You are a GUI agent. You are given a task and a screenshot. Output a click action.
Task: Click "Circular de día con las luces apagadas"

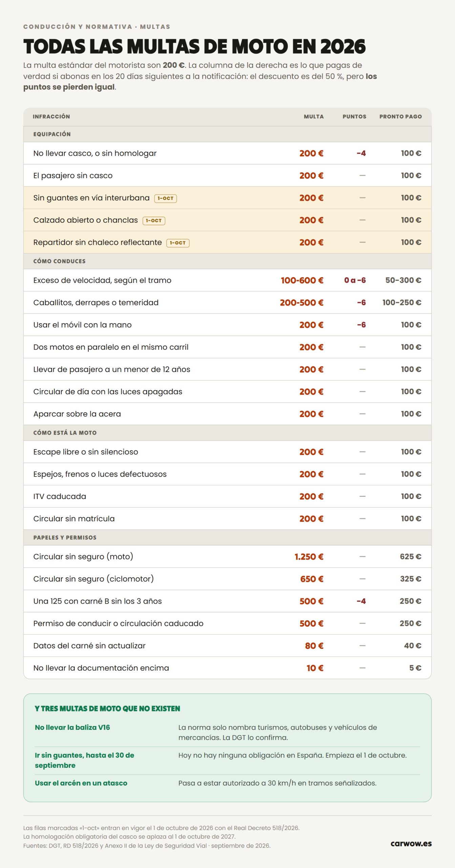coord(108,392)
